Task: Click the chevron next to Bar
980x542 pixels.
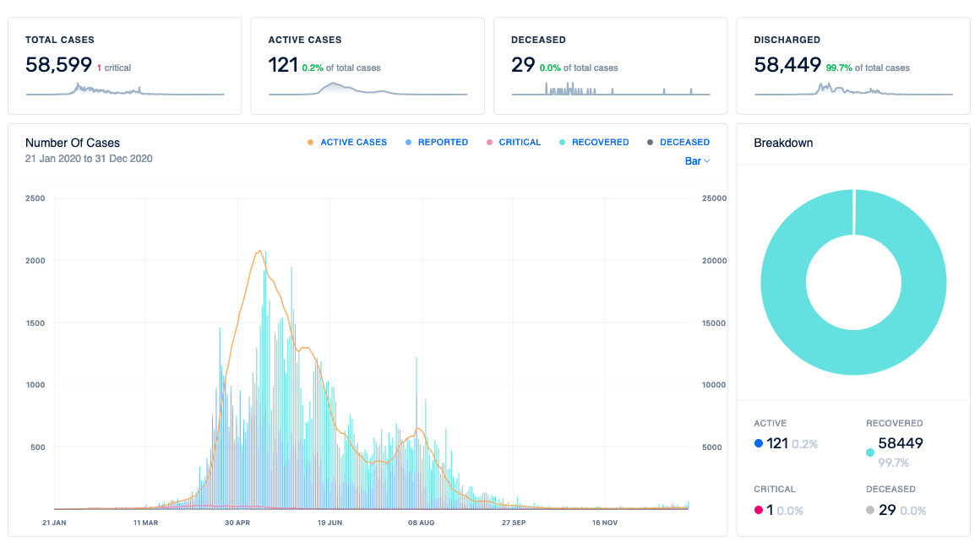Action: pos(707,160)
